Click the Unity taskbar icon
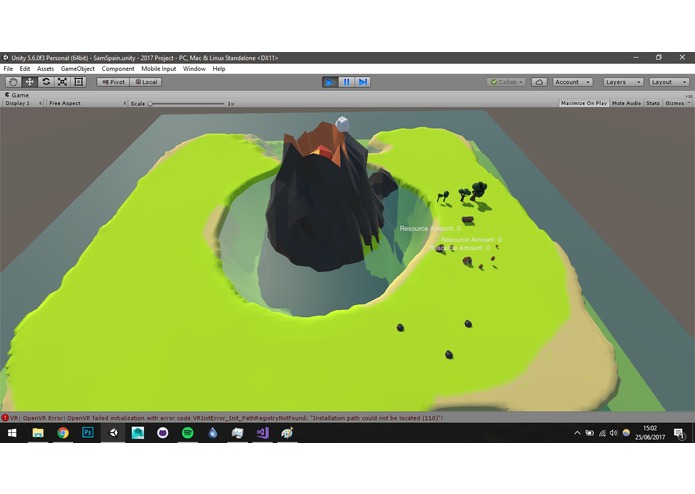This screenshot has width=695, height=494. pos(113,433)
